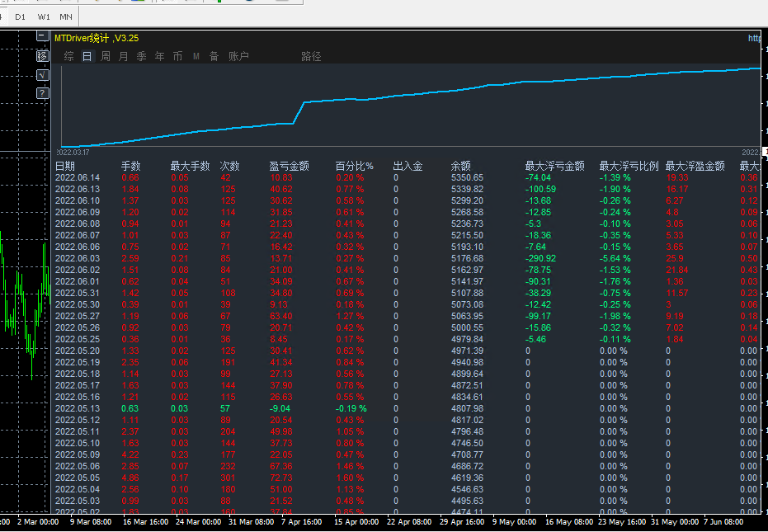Click the http link at top right
This screenshot has height=532, width=768.
point(754,37)
